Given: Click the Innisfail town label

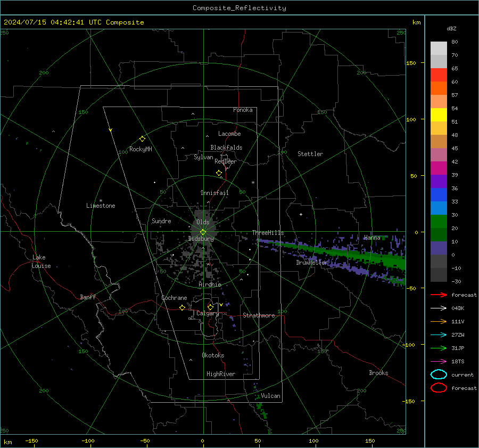Looking at the screenshot, I should [214, 193].
